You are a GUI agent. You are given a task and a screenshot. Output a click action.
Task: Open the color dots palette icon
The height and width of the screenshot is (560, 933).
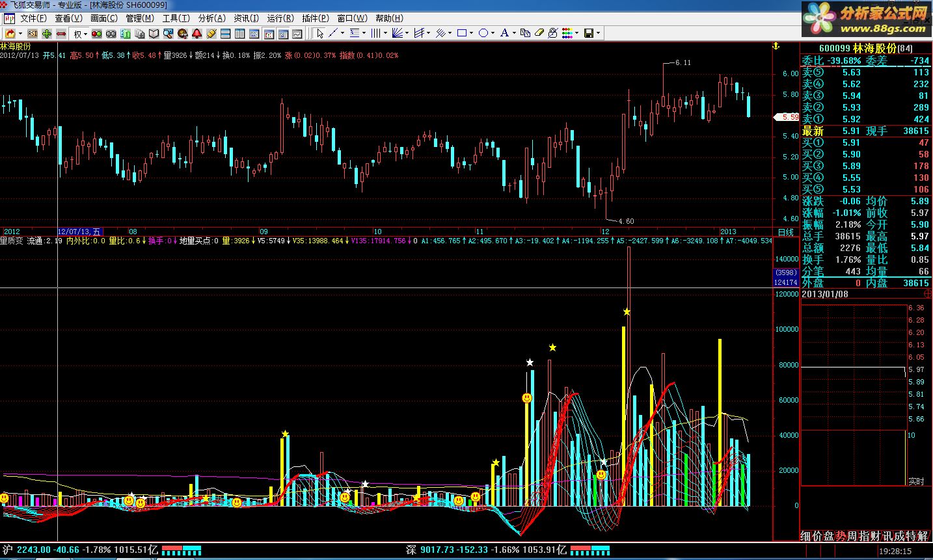[567, 33]
